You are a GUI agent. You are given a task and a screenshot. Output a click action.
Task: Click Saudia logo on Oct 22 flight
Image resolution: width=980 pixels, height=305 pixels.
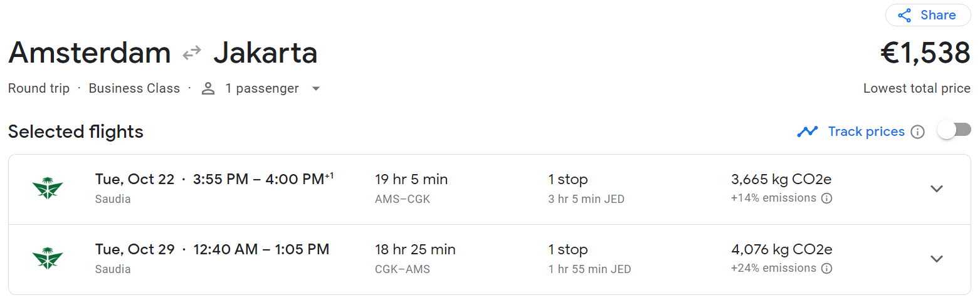pos(48,189)
